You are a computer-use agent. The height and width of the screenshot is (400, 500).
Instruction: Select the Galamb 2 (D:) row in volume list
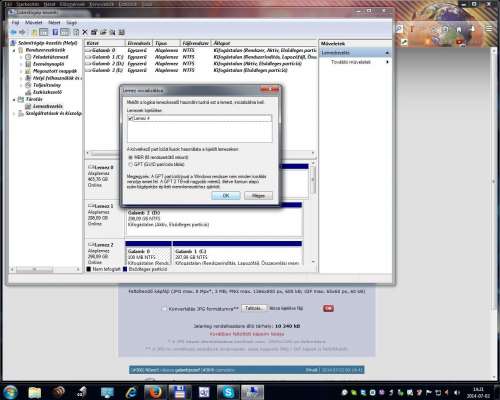tap(201, 64)
